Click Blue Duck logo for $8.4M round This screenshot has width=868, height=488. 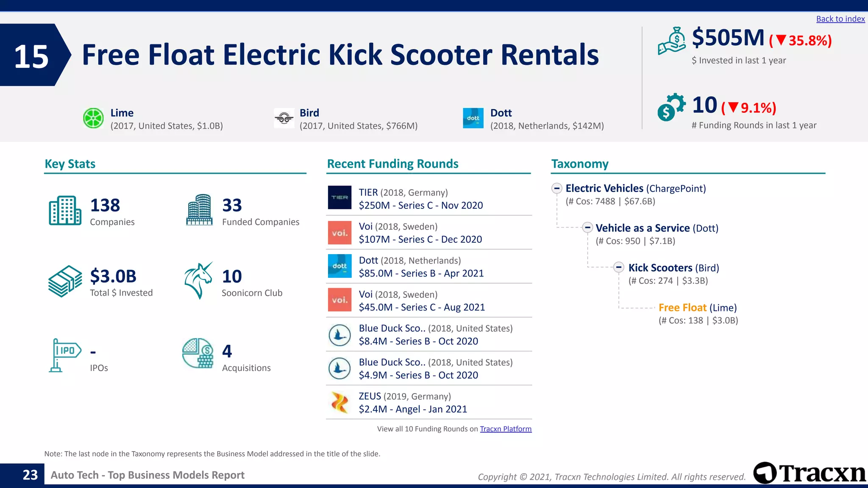pyautogui.click(x=339, y=335)
